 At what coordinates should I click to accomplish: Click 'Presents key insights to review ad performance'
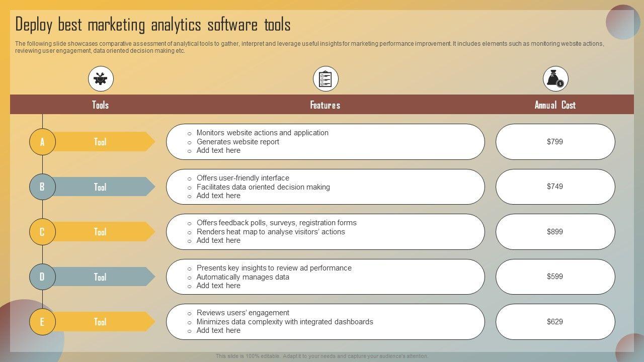274,268
